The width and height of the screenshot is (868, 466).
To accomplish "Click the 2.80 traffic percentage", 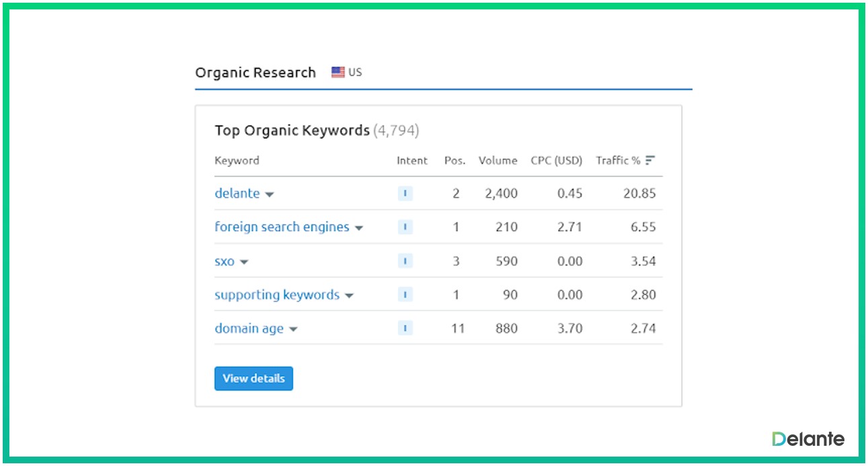I will click(x=643, y=295).
